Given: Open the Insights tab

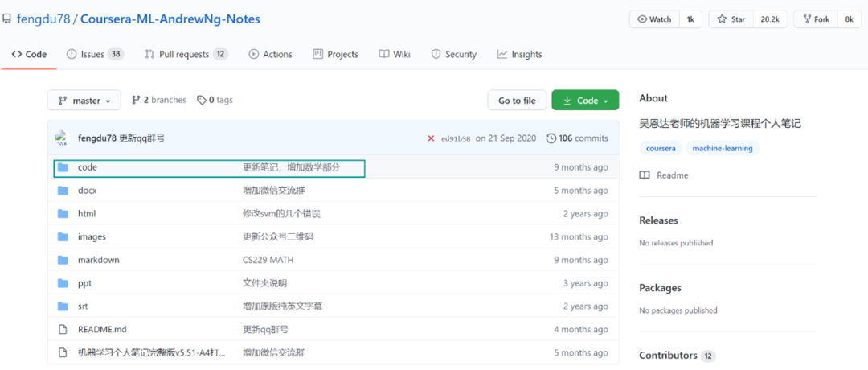Looking at the screenshot, I should tap(519, 54).
